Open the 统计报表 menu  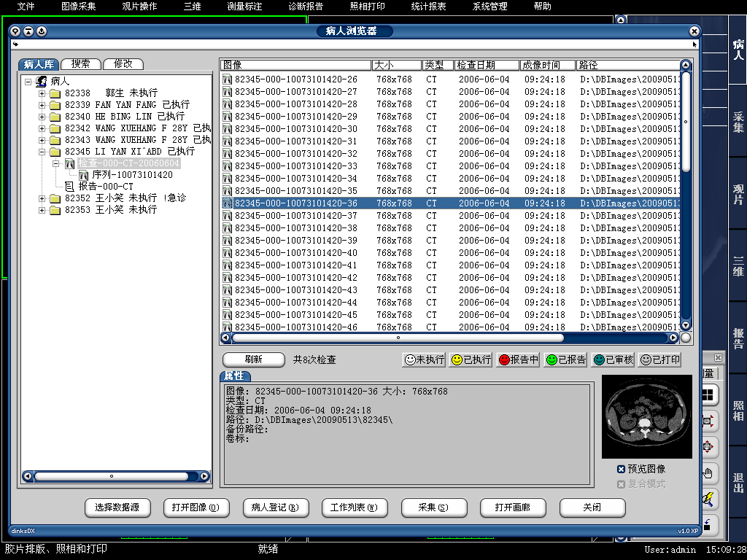[x=429, y=6]
